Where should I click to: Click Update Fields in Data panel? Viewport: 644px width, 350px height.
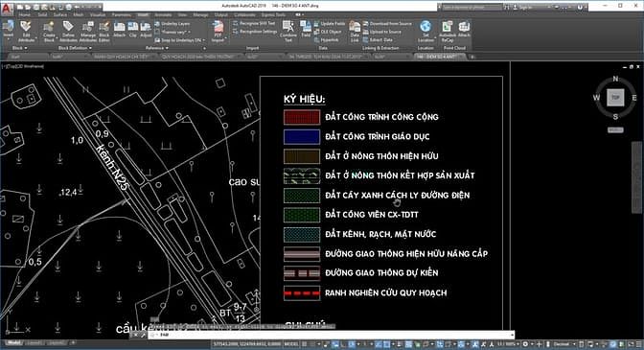pyautogui.click(x=330, y=24)
